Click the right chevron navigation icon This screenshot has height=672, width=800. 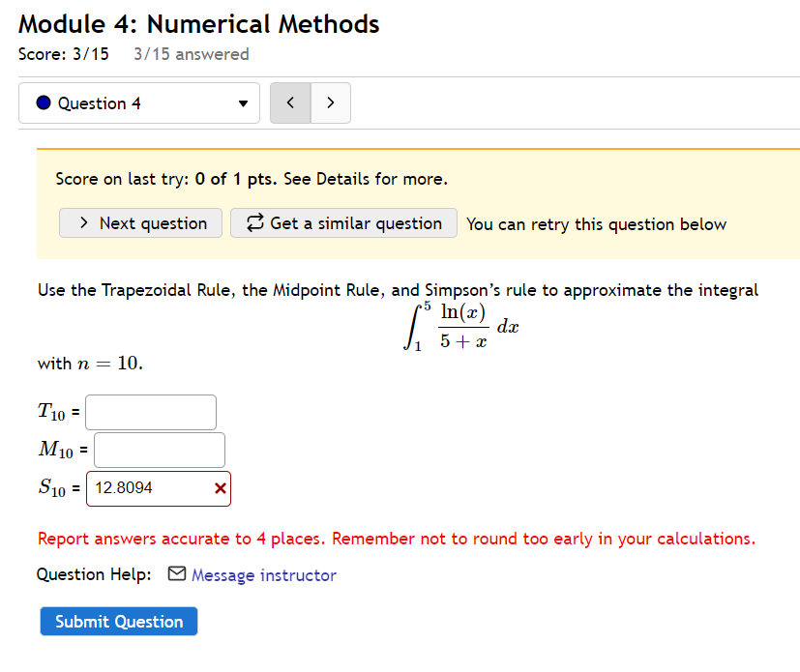coord(330,102)
